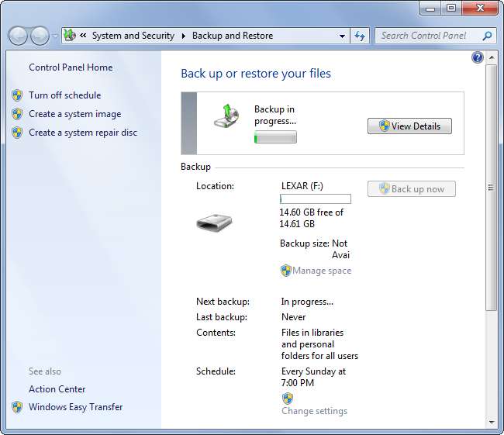The image size is (504, 435).
Task: Click the scroll up arrow of scrollbar
Action: coord(492,58)
